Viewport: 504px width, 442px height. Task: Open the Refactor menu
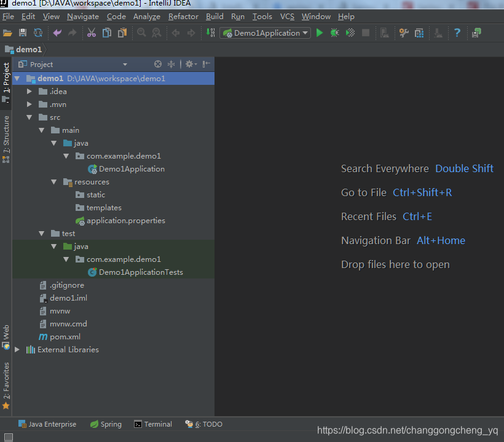[x=183, y=17]
